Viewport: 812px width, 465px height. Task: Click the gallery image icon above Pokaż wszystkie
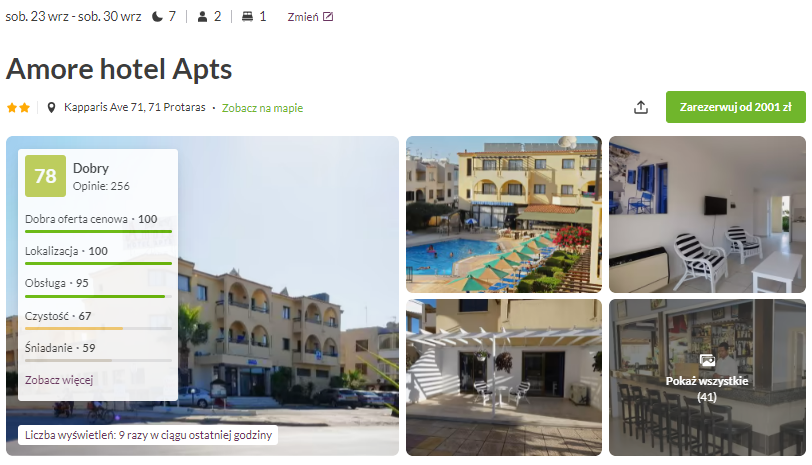(707, 360)
